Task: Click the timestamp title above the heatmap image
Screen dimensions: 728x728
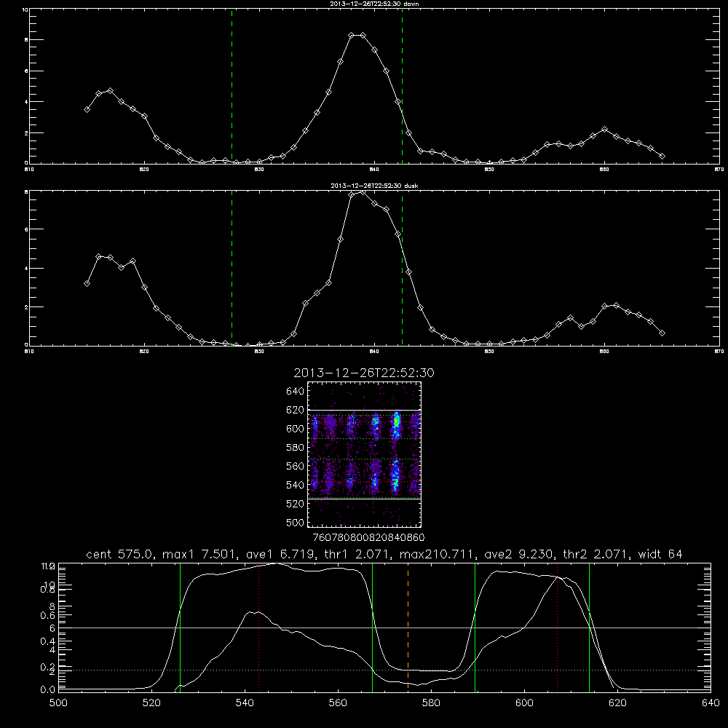Action: click(x=364, y=373)
